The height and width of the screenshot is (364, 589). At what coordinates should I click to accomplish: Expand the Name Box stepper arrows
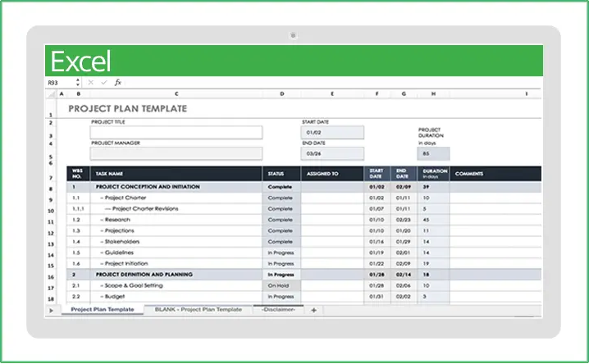[78, 82]
